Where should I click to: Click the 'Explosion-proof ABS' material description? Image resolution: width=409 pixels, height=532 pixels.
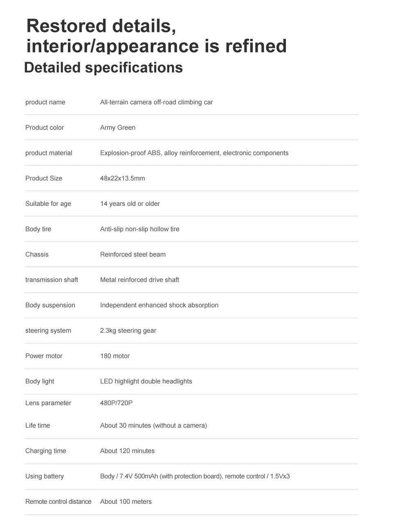[194, 153]
